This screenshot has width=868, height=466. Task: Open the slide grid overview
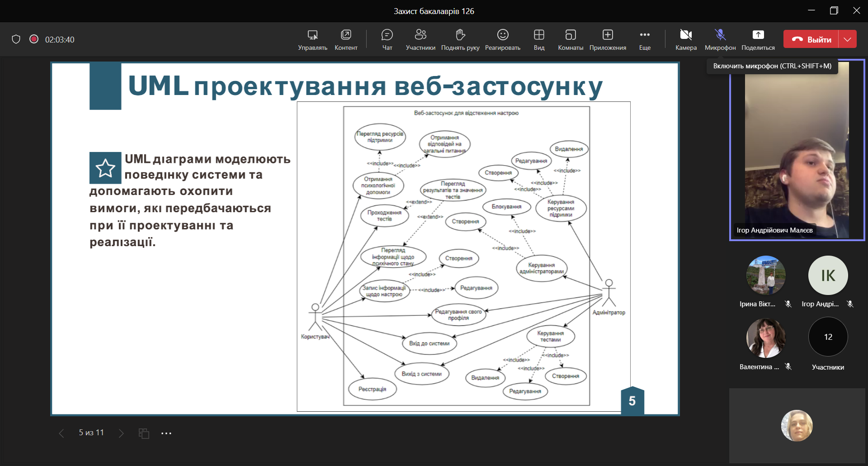(x=144, y=433)
